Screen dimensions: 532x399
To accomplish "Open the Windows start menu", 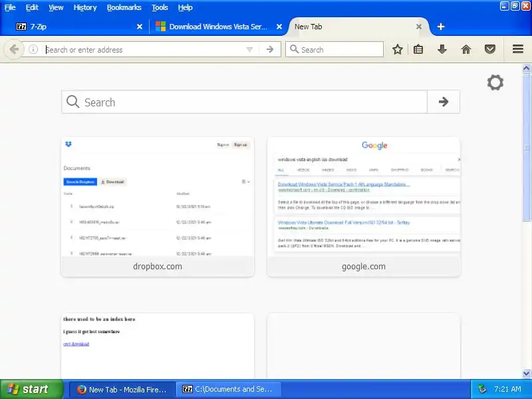I will [31, 389].
